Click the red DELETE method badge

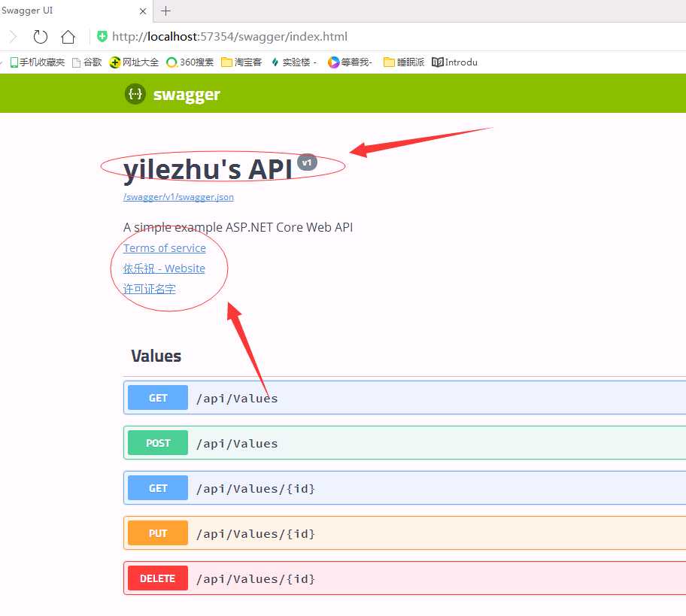(158, 578)
